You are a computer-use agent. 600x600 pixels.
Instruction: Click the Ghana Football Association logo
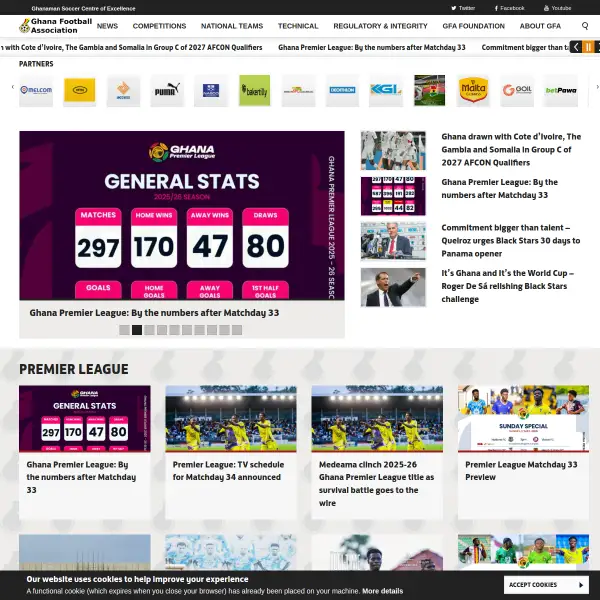[56, 26]
